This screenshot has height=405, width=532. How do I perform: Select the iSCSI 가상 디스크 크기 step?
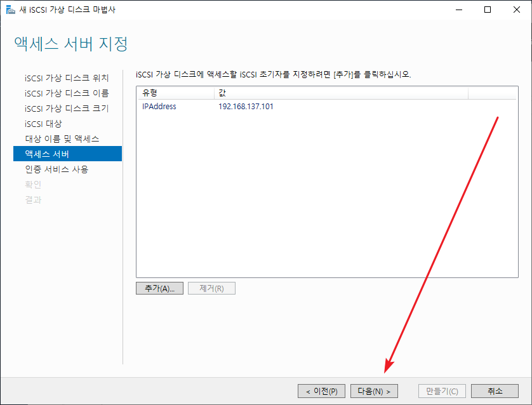coord(67,109)
